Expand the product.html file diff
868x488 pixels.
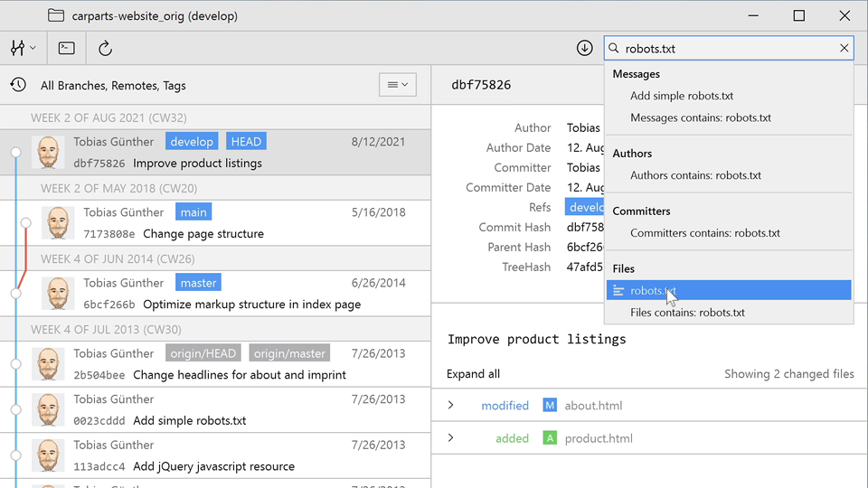[451, 438]
